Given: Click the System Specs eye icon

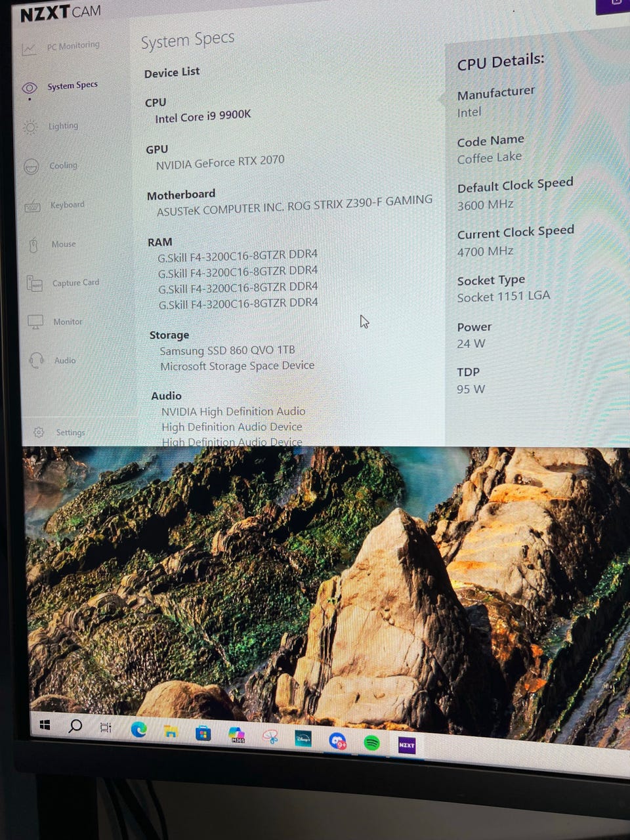Looking at the screenshot, I should pyautogui.click(x=30, y=88).
